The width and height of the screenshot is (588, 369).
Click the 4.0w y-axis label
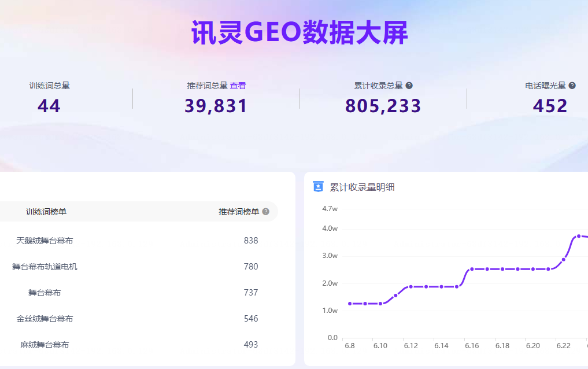pos(330,228)
